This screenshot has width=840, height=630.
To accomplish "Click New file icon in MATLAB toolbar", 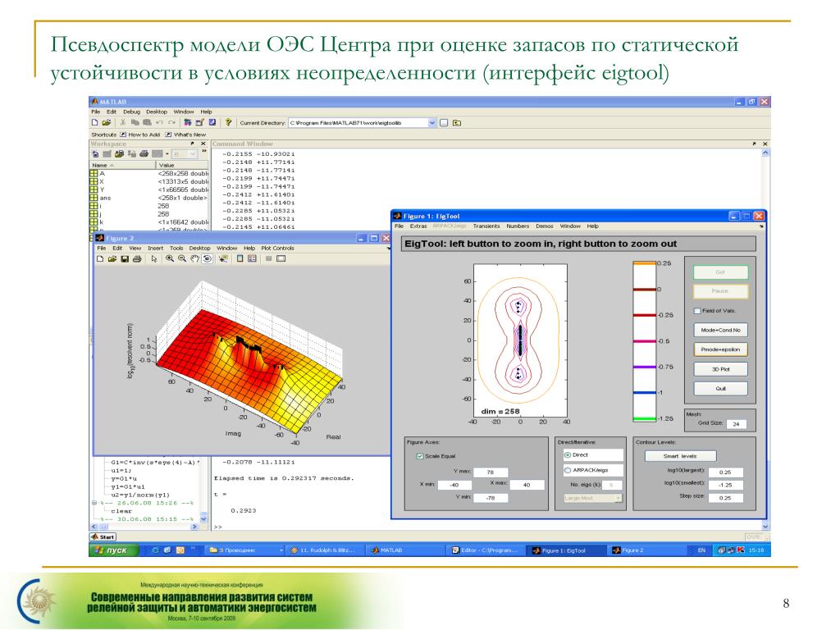I will pyautogui.click(x=95, y=123).
